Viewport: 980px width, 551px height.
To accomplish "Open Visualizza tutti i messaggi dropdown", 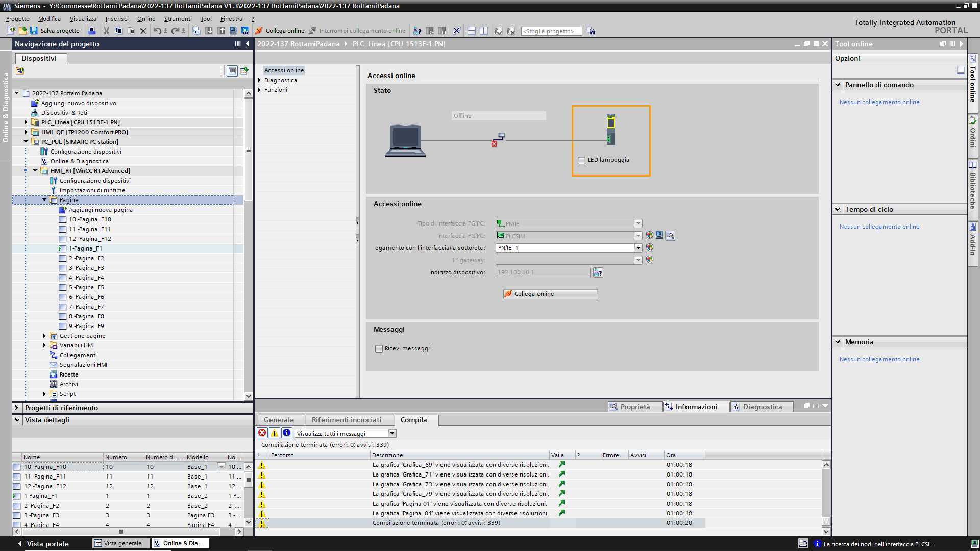I will pyautogui.click(x=392, y=433).
